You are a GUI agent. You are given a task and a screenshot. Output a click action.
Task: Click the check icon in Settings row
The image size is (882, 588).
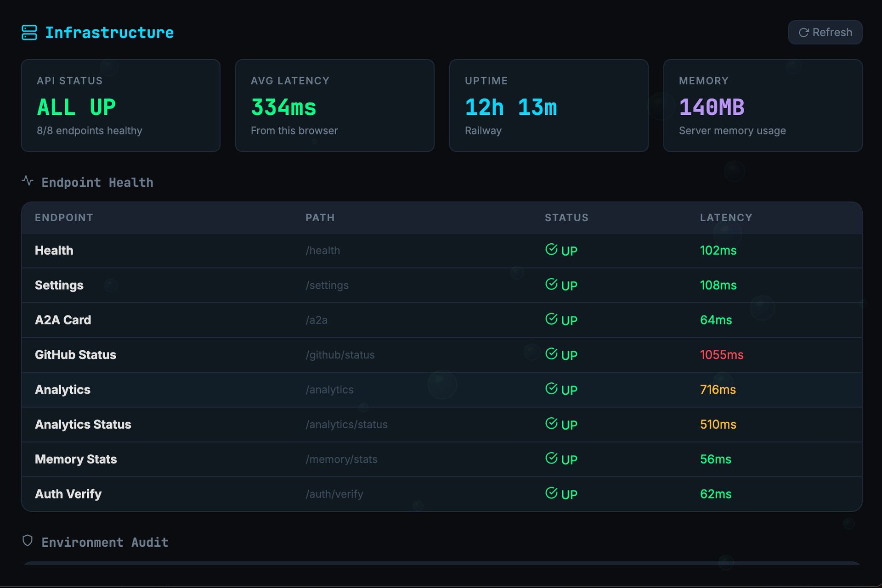click(551, 284)
